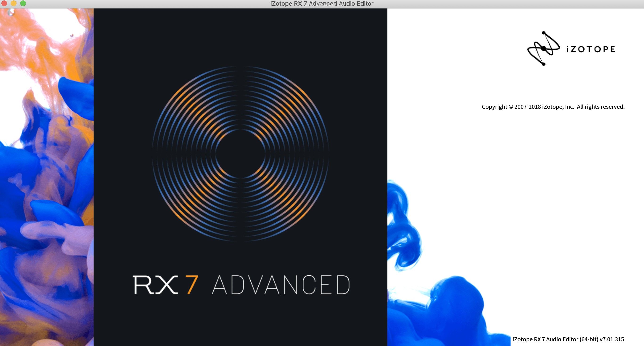Click the v7.01.315 version text

click(612, 339)
